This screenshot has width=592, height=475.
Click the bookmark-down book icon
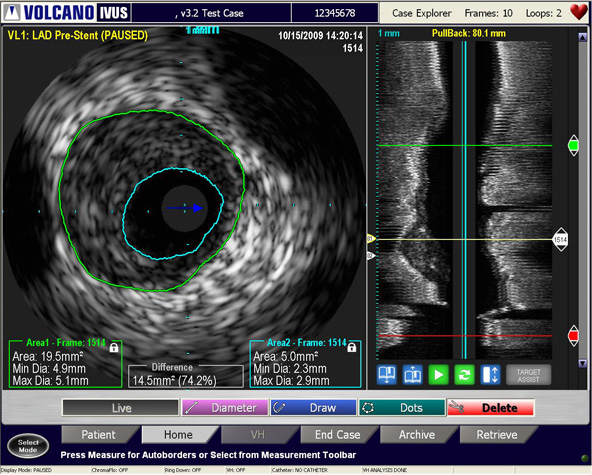387,375
